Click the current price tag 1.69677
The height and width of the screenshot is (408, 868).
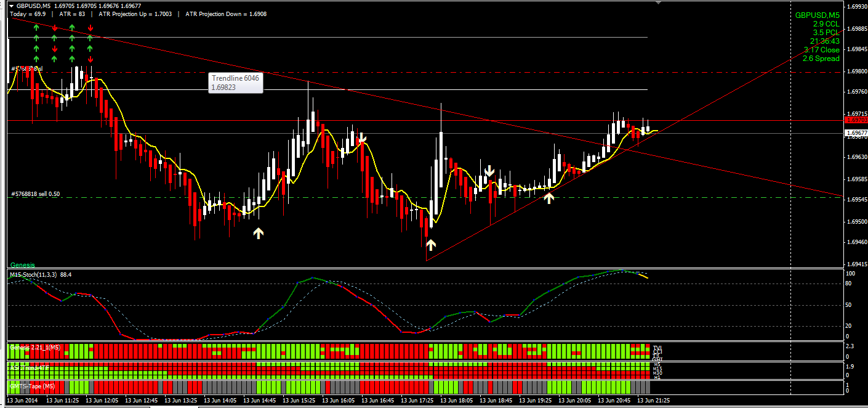click(857, 133)
